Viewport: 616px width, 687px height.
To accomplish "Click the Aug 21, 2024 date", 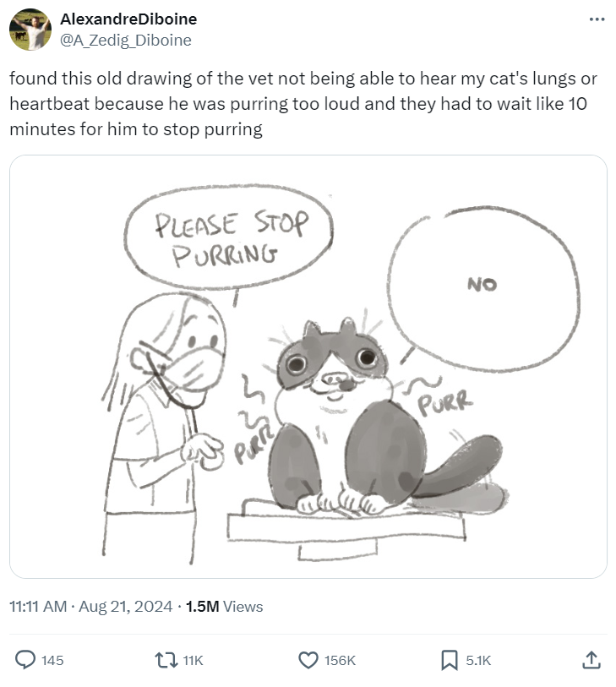I will [x=125, y=607].
